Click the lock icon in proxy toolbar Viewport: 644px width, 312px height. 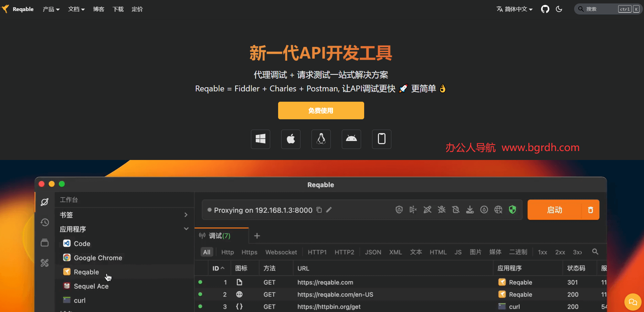399,210
